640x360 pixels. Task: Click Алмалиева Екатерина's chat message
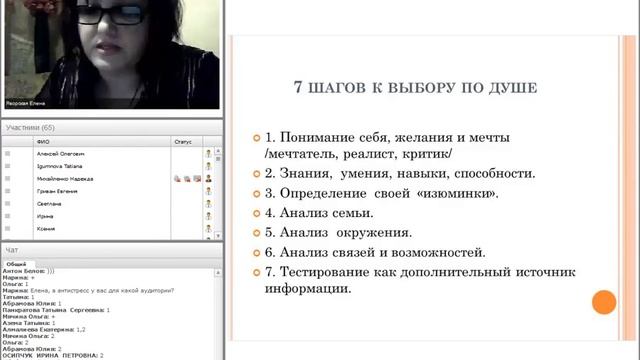point(44,329)
